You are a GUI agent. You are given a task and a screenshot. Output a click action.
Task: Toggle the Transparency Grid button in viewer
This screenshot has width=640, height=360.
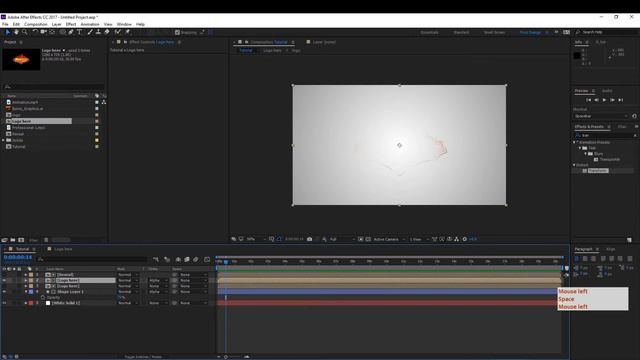(x=368, y=239)
